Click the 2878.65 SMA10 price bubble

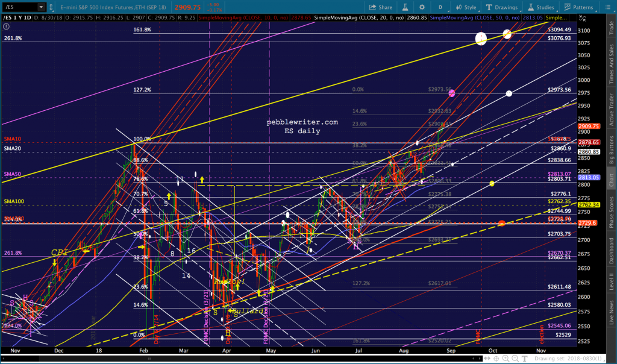(589, 142)
